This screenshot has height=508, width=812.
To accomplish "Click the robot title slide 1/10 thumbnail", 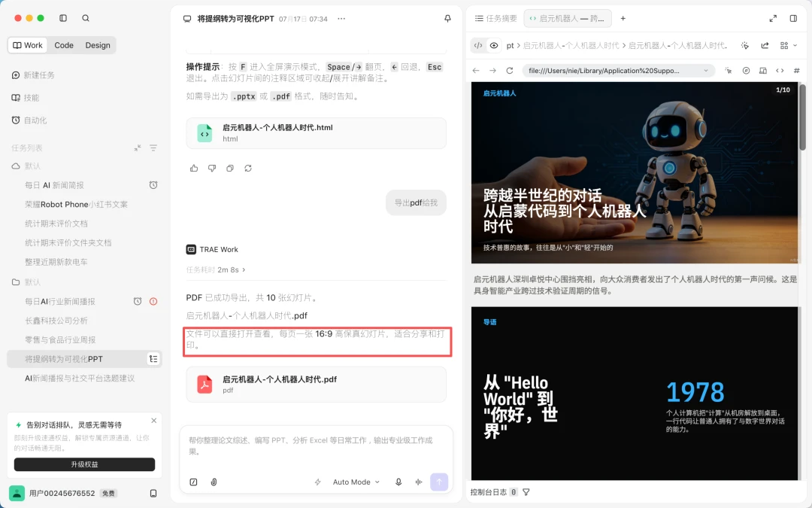I will [x=635, y=172].
